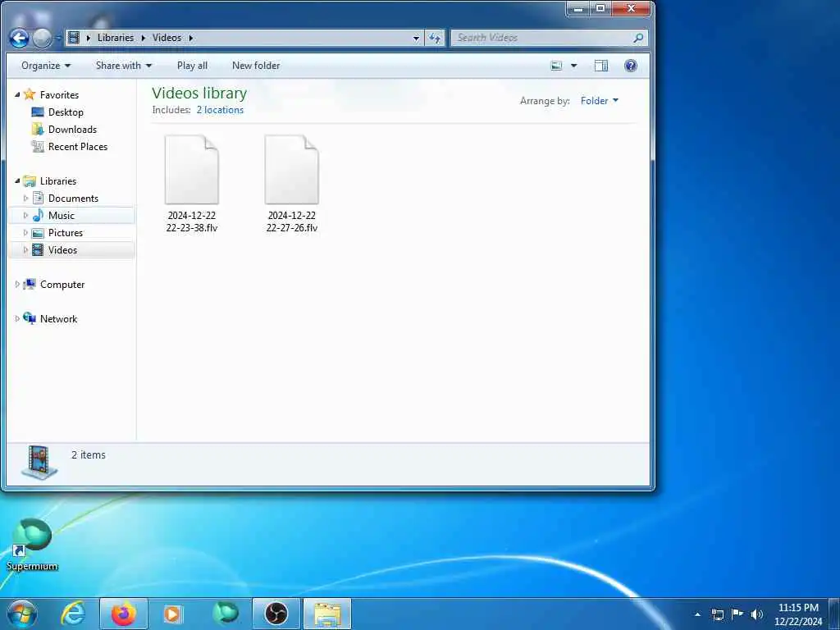Select file 2024-12-22 22-27-26.flv
The image size is (840, 630).
click(x=292, y=184)
